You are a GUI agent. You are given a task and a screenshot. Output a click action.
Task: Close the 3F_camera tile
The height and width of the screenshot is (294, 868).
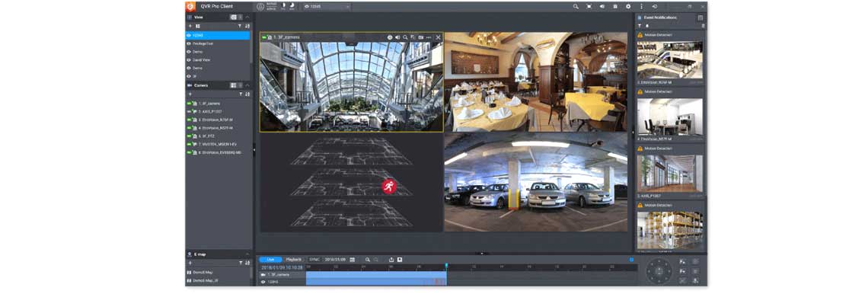(x=438, y=37)
